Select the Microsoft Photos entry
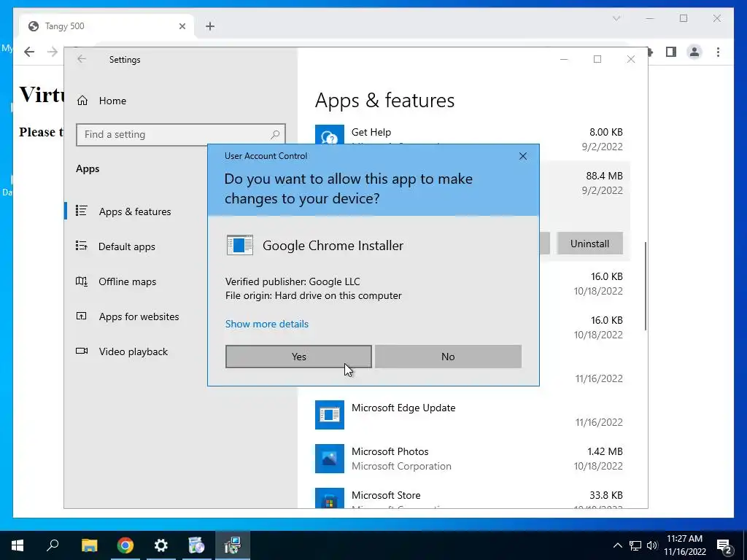The width and height of the screenshot is (747, 560). click(469, 458)
